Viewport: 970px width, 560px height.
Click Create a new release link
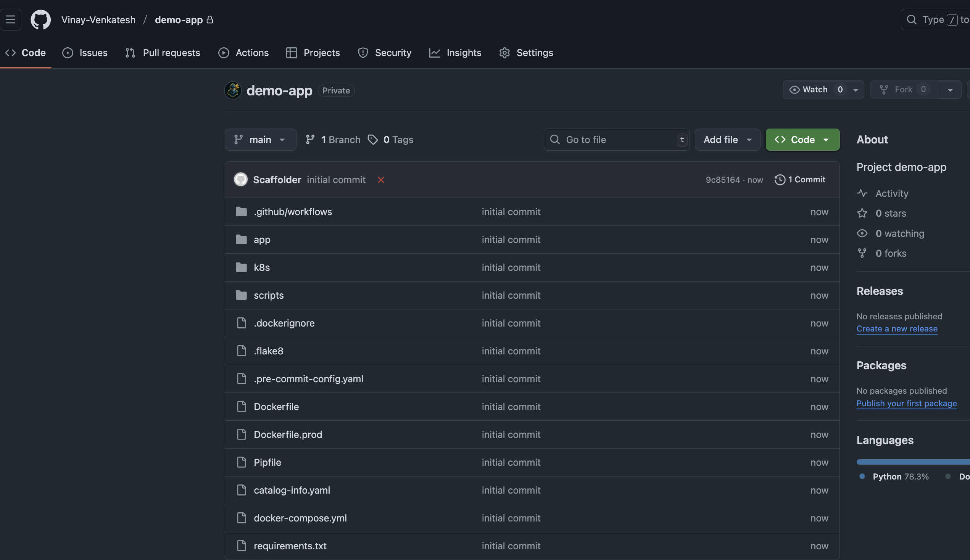point(896,329)
